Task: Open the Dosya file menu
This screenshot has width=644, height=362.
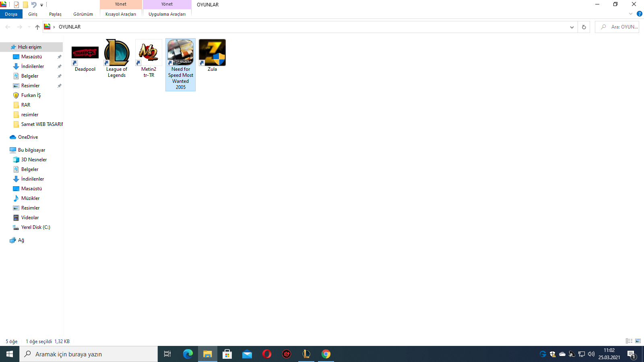Action: [x=11, y=14]
